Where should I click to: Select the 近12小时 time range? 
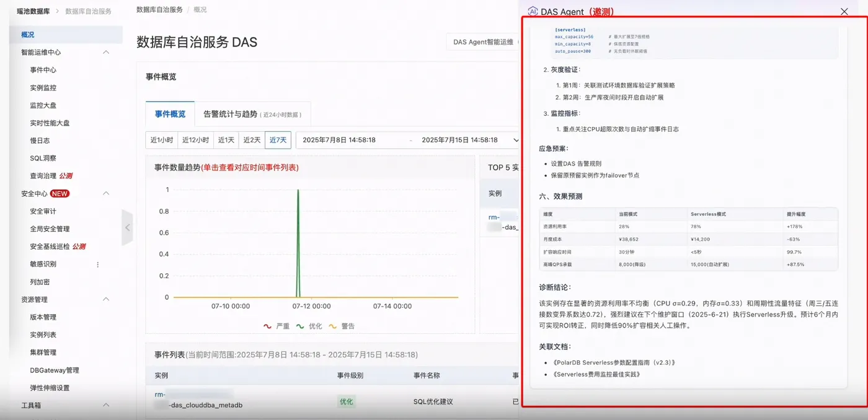tap(195, 140)
